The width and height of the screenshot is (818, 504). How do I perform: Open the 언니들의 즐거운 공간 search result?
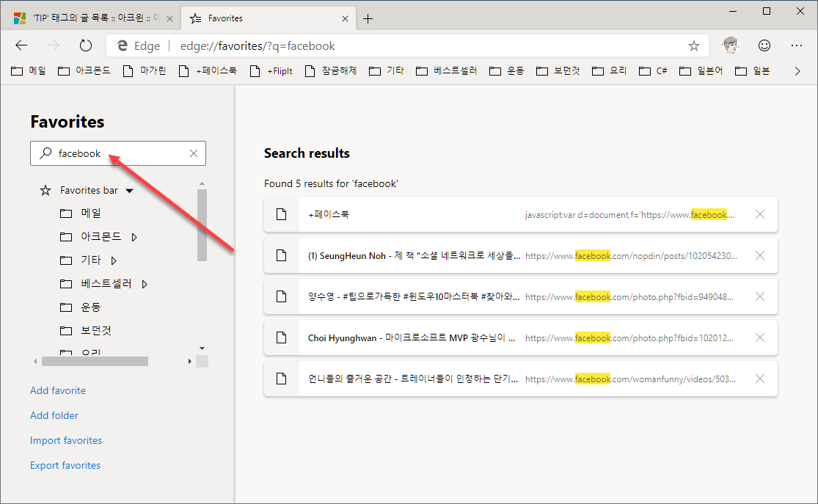point(521,379)
